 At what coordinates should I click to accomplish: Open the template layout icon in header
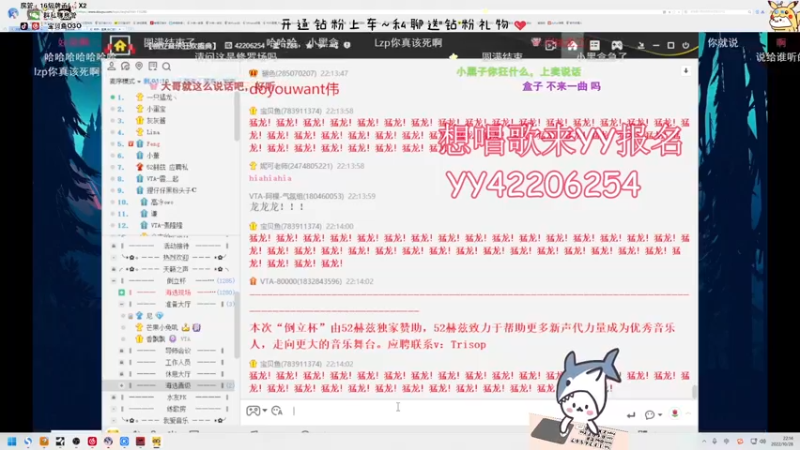click(x=594, y=45)
